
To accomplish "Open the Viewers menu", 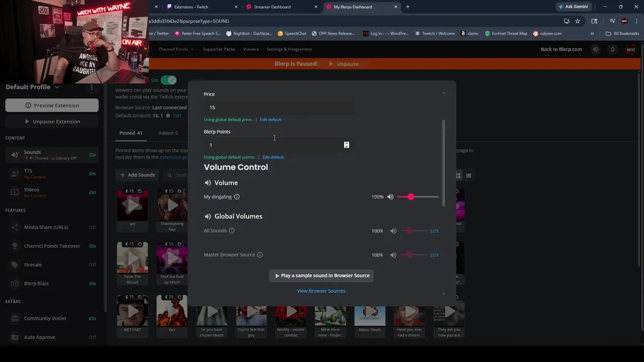I will [x=251, y=49].
